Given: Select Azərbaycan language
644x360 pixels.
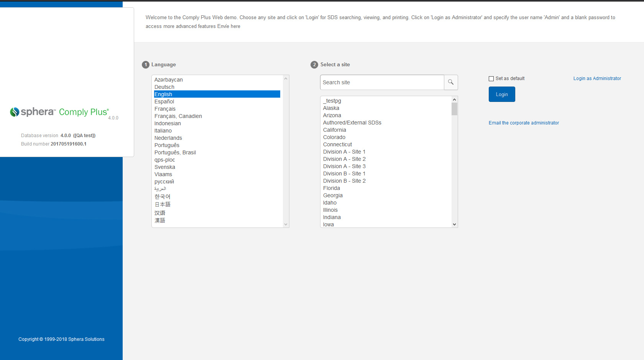Looking at the screenshot, I should (217, 80).
